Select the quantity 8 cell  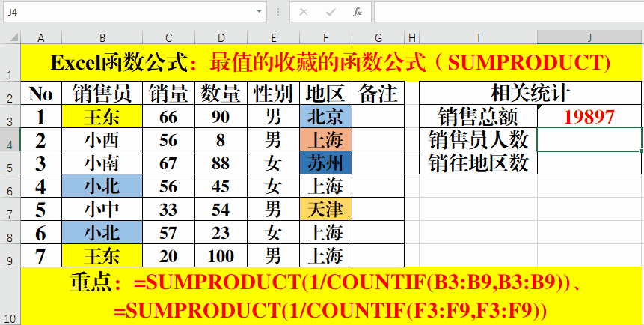221,139
